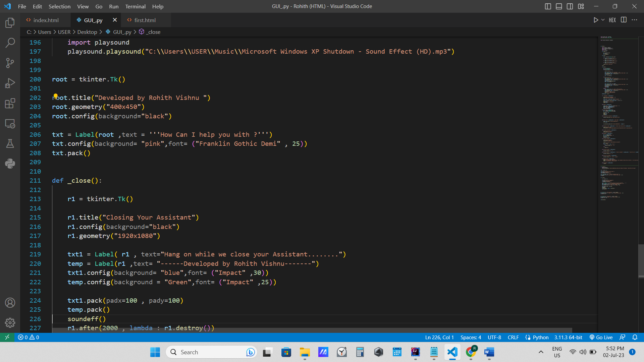Open the Testing flask view
This screenshot has height=362, width=644.
tap(10, 143)
